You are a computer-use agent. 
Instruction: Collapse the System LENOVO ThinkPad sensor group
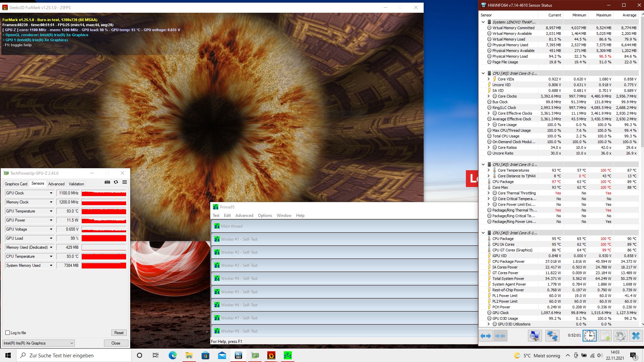pyautogui.click(x=483, y=22)
